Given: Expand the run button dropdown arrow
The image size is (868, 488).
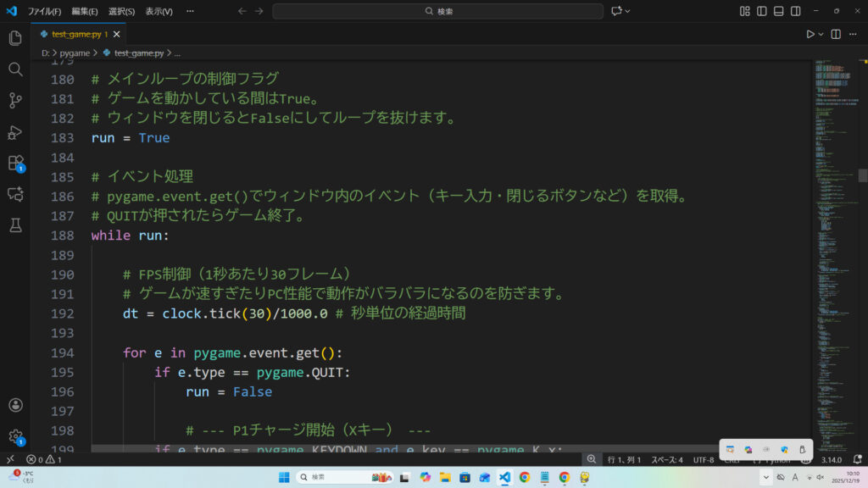Looking at the screenshot, I should tap(821, 34).
